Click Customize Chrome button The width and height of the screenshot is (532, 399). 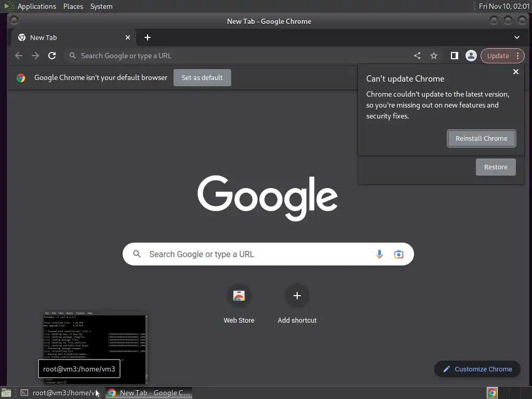(477, 369)
